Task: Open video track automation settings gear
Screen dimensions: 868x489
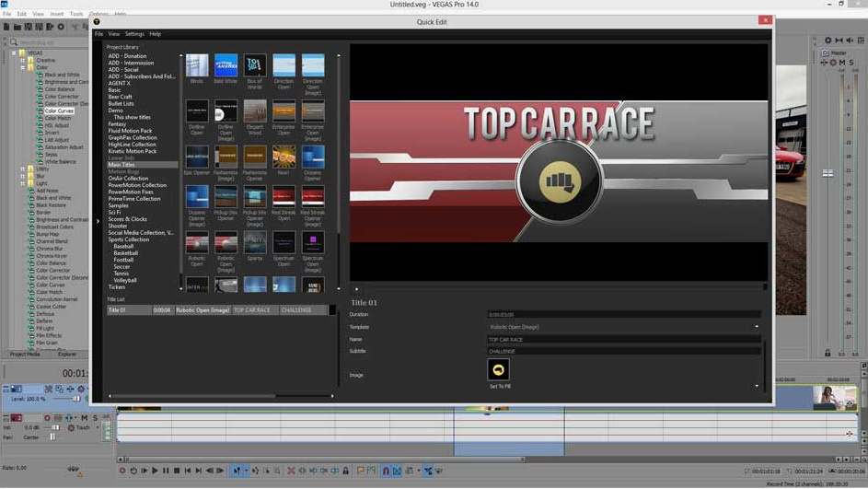Action: pos(81,390)
